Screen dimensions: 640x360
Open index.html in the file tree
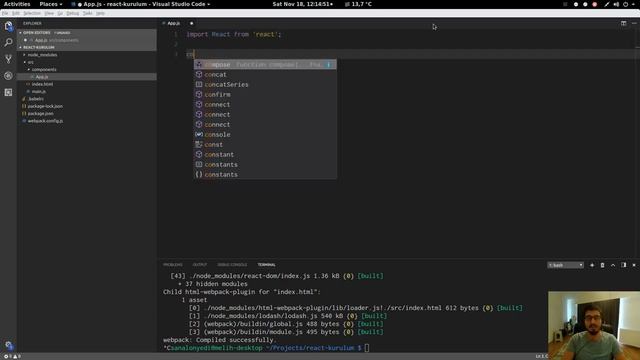(x=42, y=84)
